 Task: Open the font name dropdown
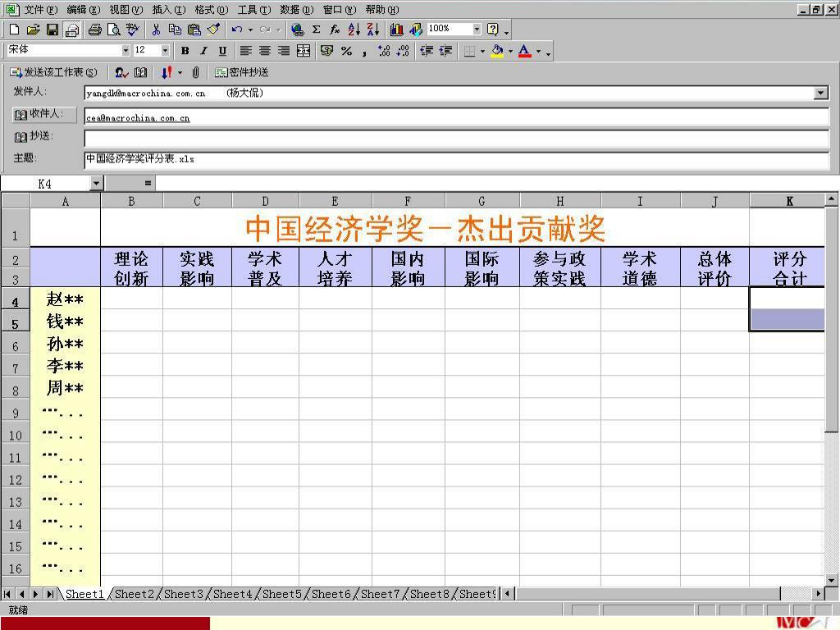click(126, 51)
